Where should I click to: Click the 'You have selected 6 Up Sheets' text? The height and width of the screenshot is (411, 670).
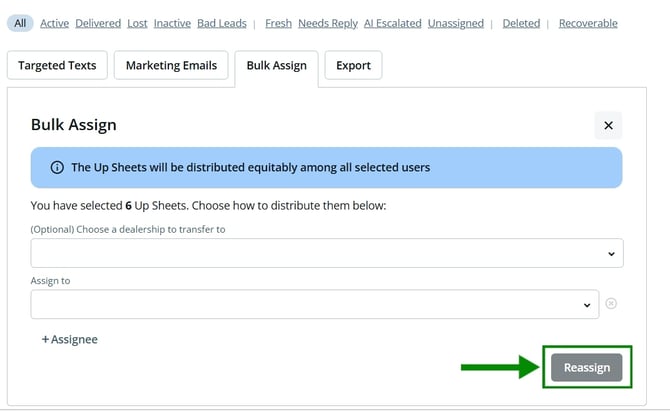(208, 206)
